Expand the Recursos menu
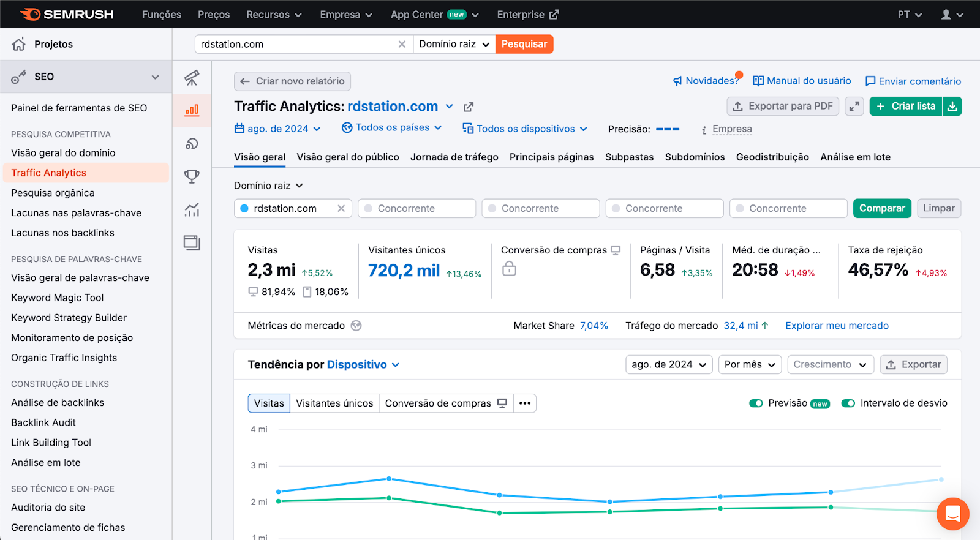The width and height of the screenshot is (980, 540). (x=274, y=15)
